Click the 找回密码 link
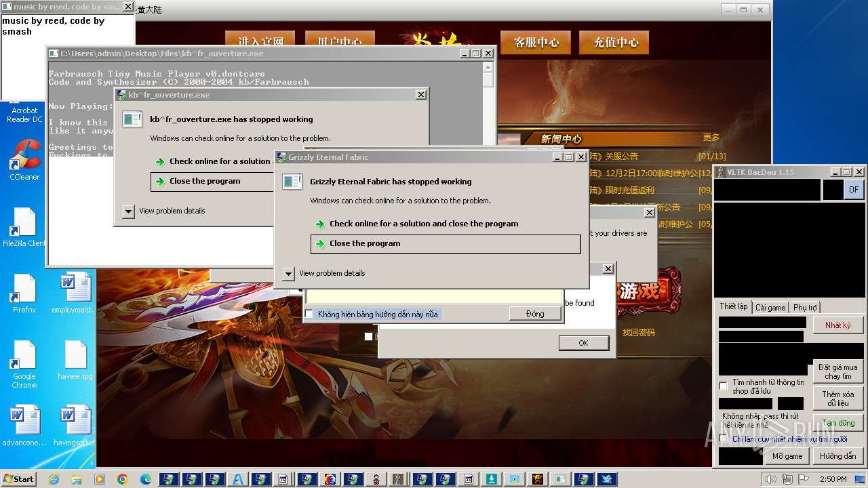 [639, 332]
